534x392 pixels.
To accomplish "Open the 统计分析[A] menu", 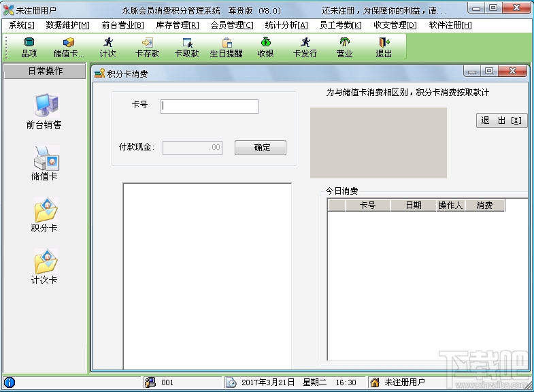I will 286,25.
